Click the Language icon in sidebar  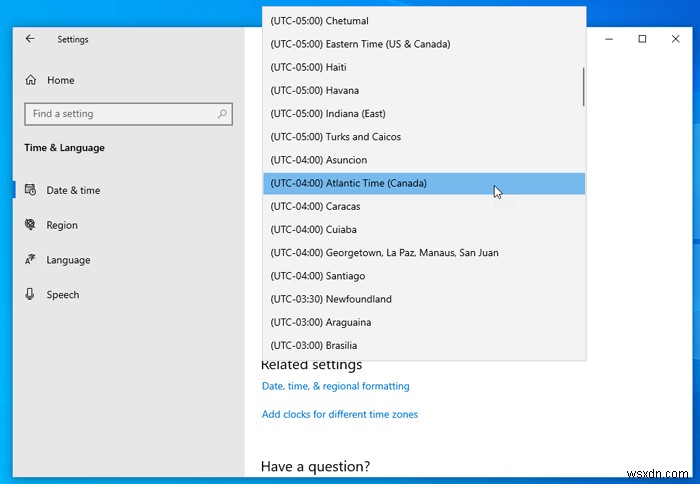click(30, 260)
